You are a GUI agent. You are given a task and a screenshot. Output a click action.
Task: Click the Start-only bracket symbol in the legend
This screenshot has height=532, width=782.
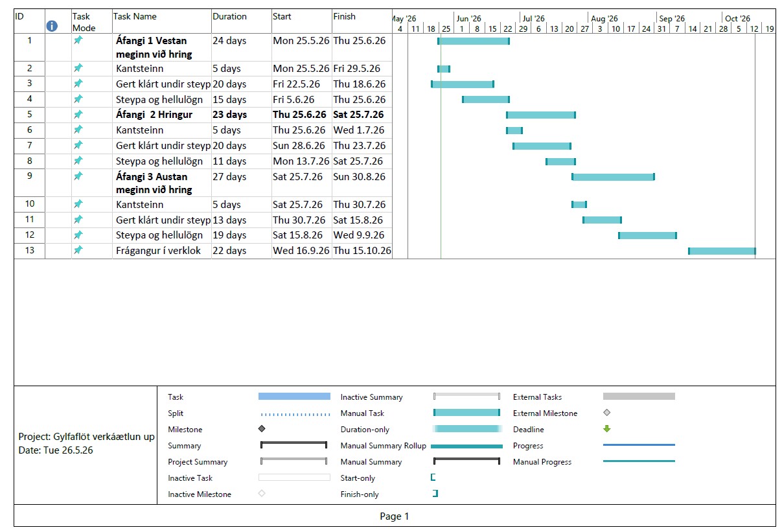tap(433, 478)
